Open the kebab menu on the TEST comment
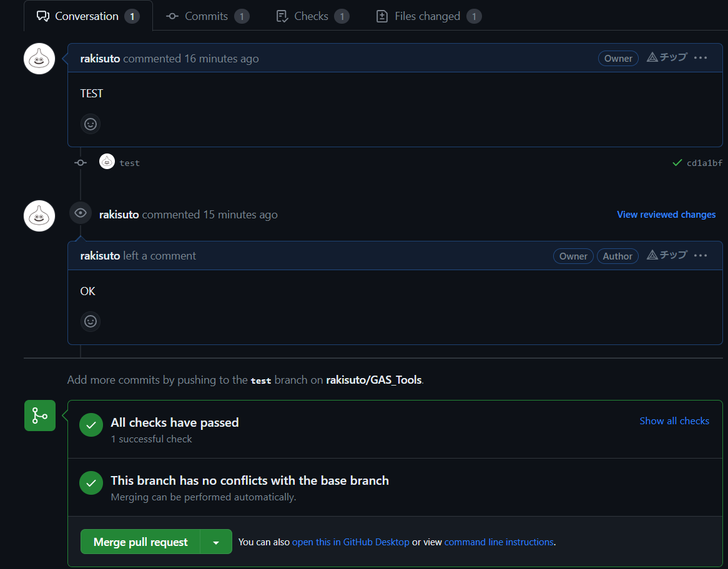The height and width of the screenshot is (569, 728). 701,57
